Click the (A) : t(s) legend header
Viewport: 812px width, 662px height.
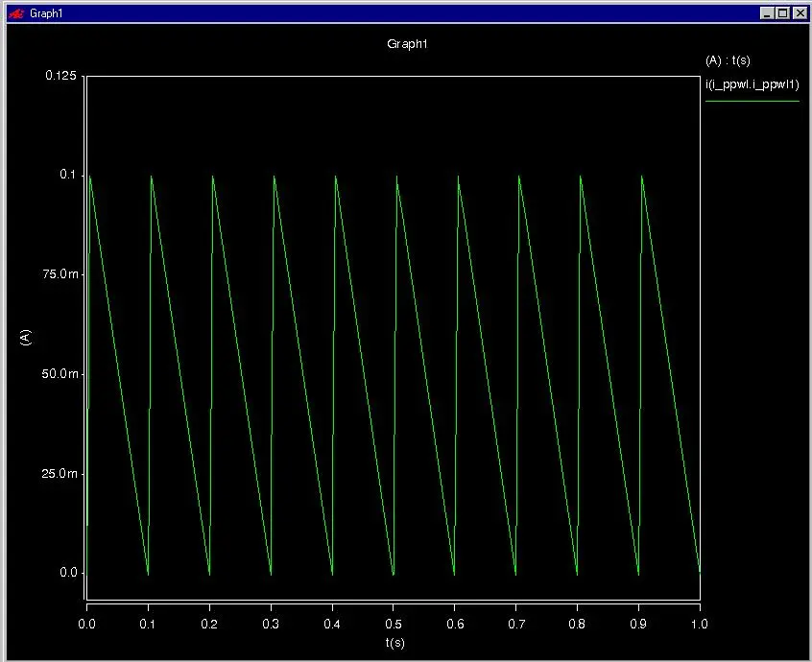728,60
